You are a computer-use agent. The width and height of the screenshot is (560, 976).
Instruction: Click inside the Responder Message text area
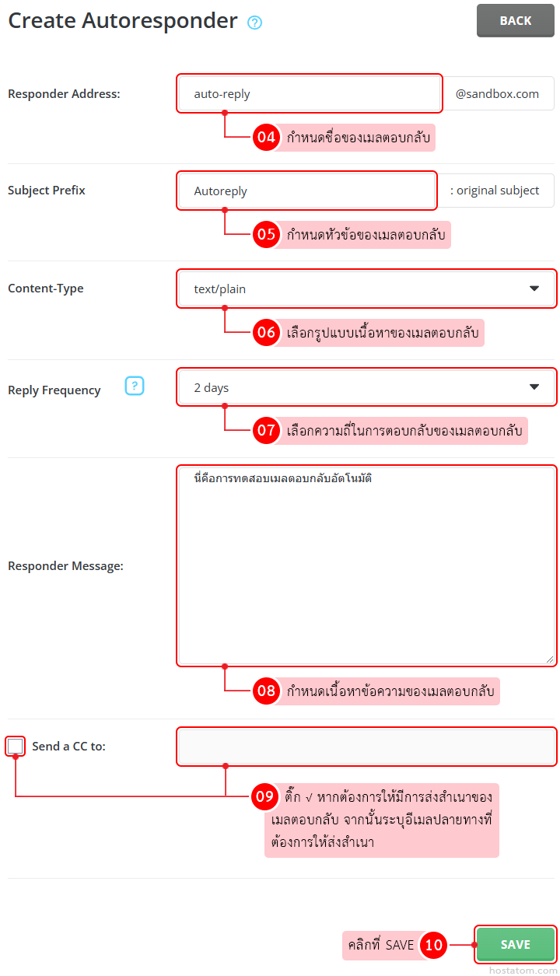pos(366,565)
